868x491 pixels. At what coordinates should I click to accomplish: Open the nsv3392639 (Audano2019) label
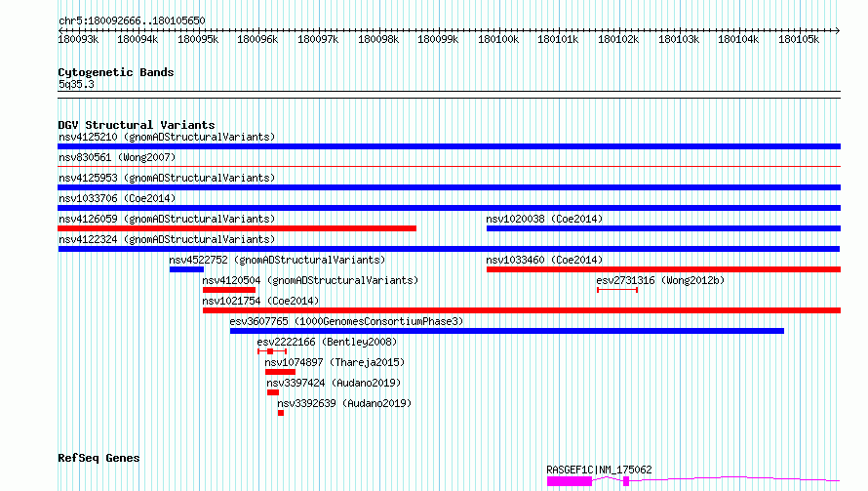point(344,403)
